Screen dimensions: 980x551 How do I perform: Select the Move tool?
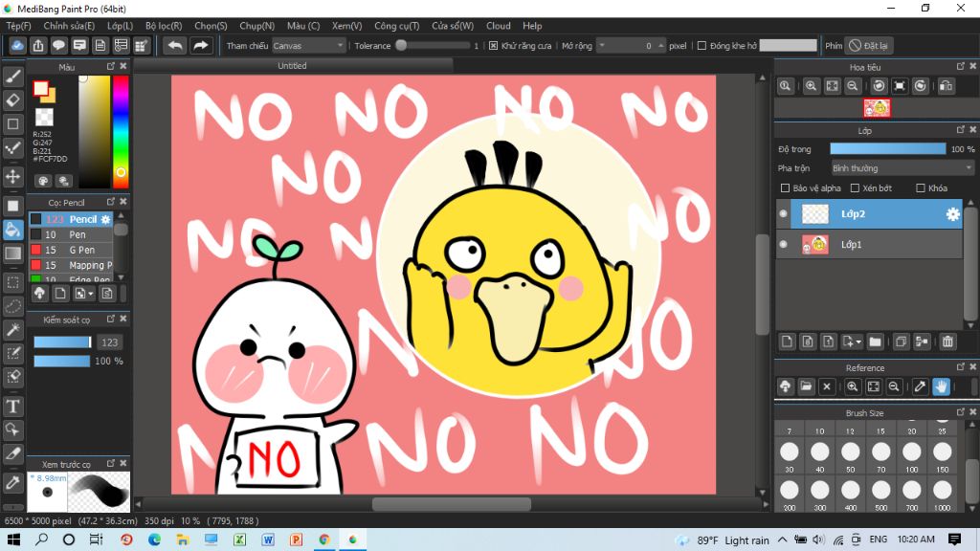[x=13, y=176]
